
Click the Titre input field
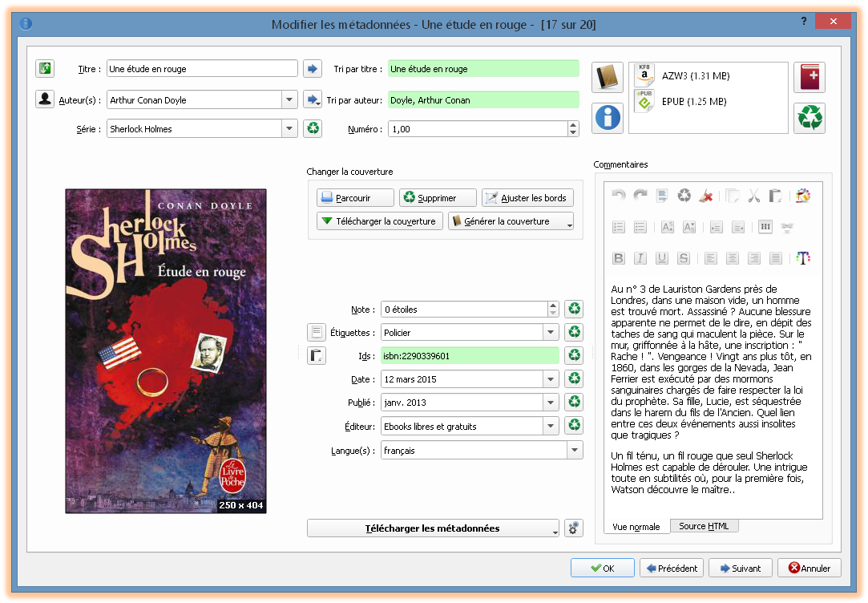(202, 69)
